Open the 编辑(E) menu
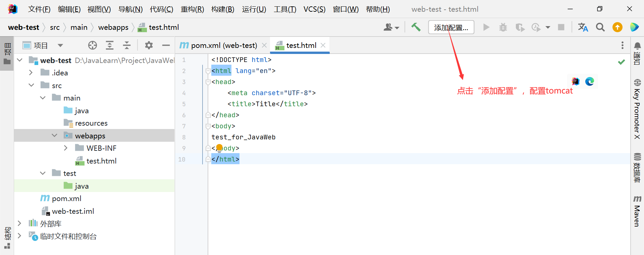Screen dimensions: 644x255 pos(69,9)
